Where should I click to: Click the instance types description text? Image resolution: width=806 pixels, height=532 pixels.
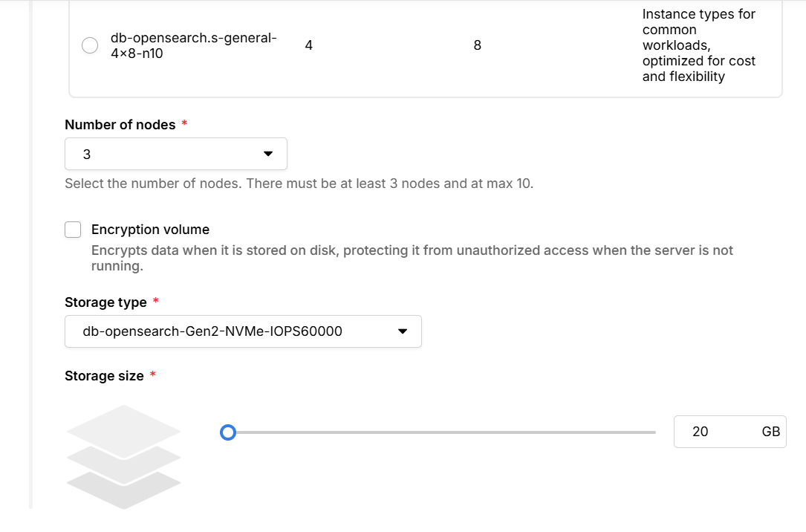tap(698, 45)
